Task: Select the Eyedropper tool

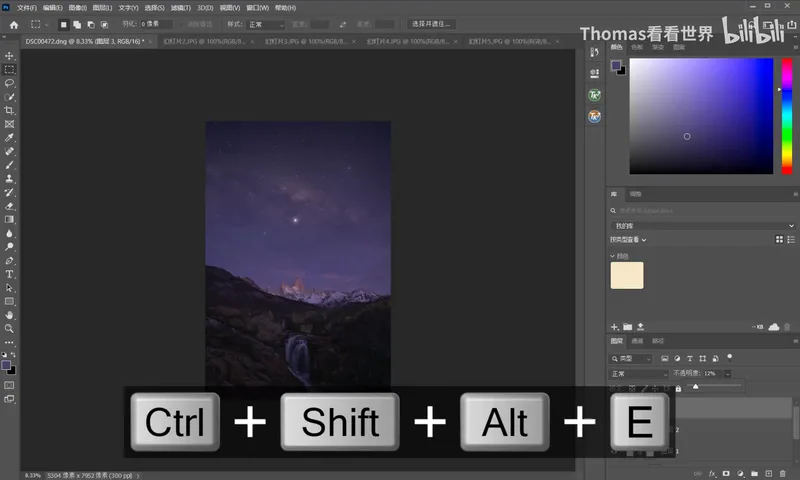Action: pos(9,138)
